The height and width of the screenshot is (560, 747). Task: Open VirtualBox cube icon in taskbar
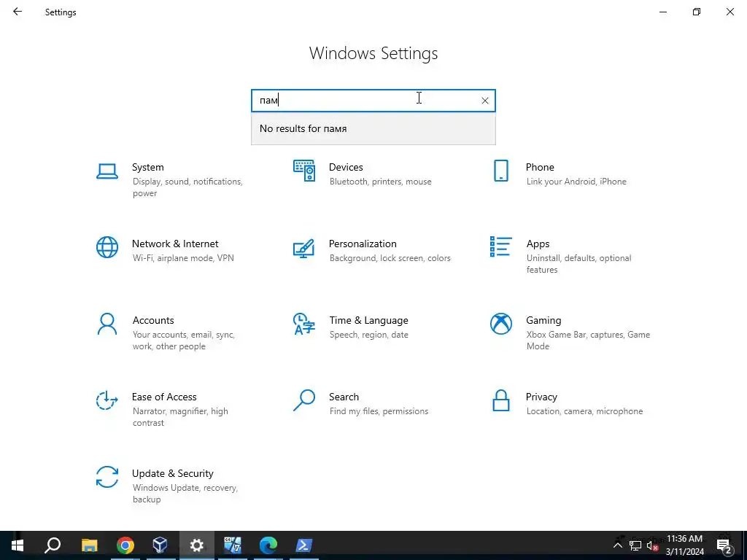[x=160, y=545]
